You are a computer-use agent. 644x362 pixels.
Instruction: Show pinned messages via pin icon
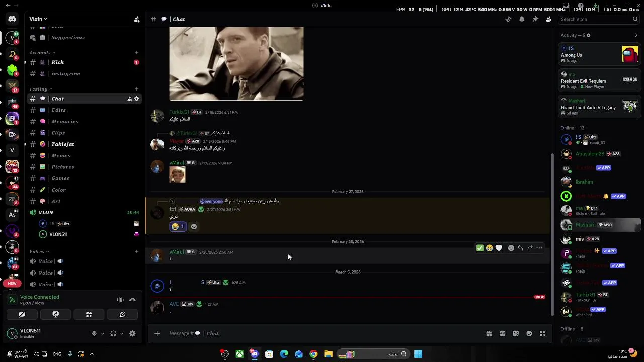[x=535, y=19]
